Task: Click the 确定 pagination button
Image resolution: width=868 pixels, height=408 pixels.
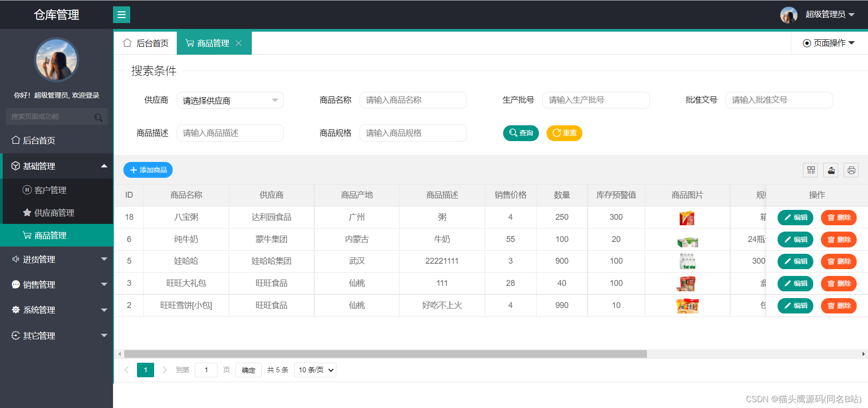Action: (x=249, y=370)
